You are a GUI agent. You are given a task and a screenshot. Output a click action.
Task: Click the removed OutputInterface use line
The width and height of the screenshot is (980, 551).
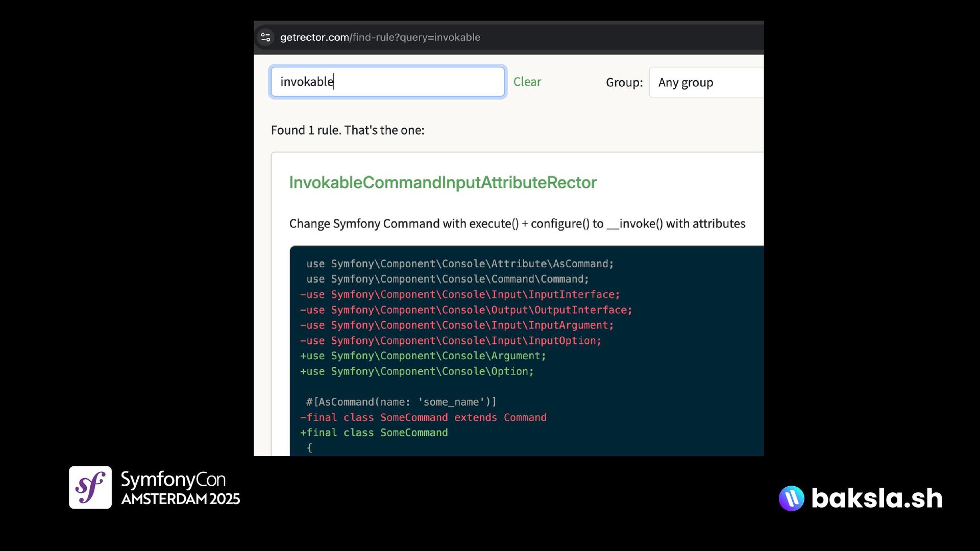click(465, 310)
